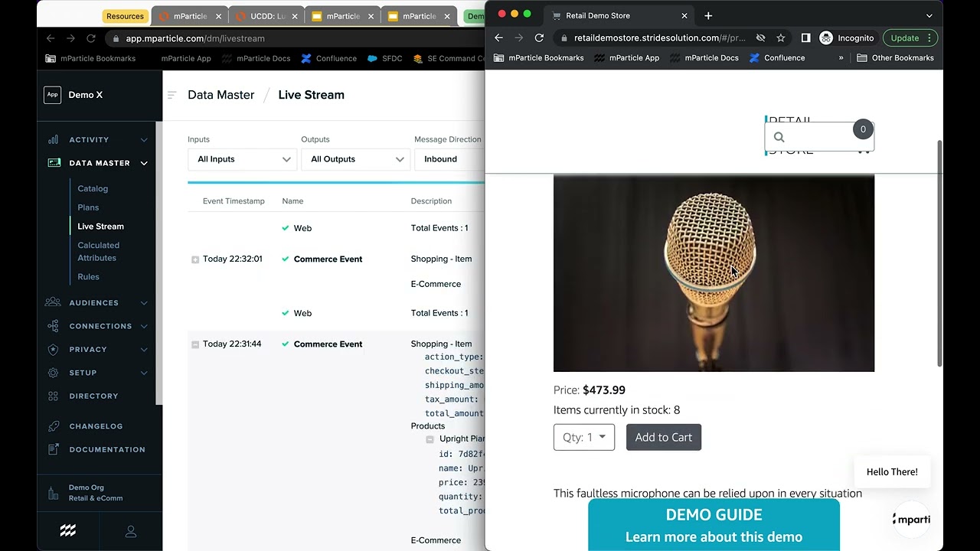This screenshot has width=980, height=551.
Task: Switch to the Resources browser tab
Action: click(125, 16)
